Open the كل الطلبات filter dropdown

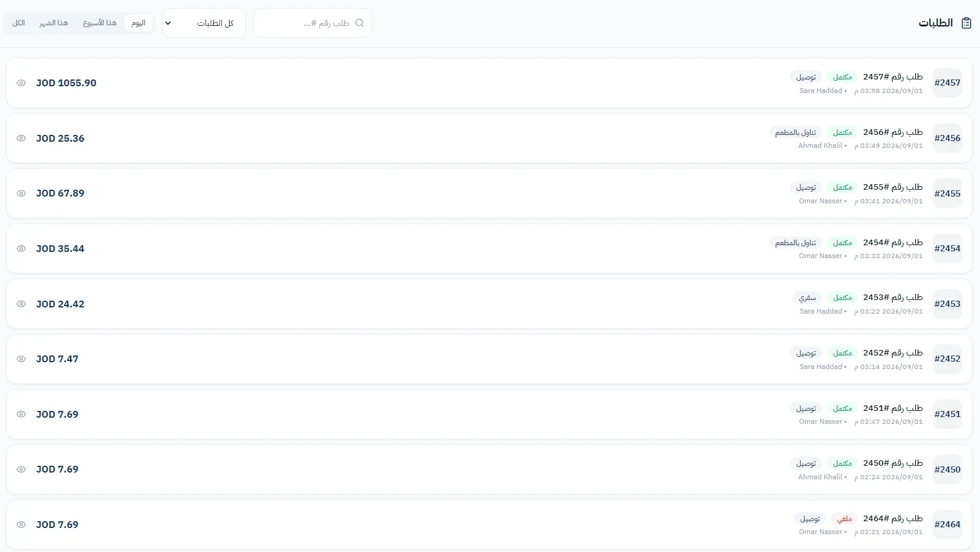pos(204,23)
